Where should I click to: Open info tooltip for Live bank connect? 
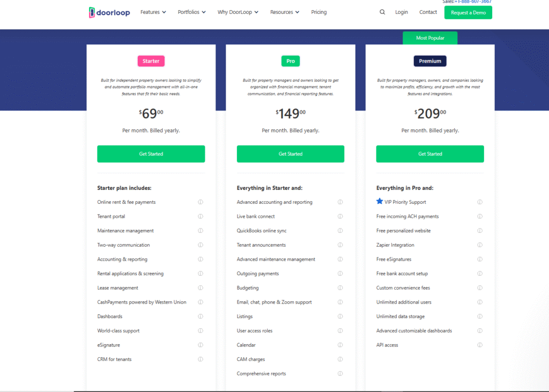340,217
